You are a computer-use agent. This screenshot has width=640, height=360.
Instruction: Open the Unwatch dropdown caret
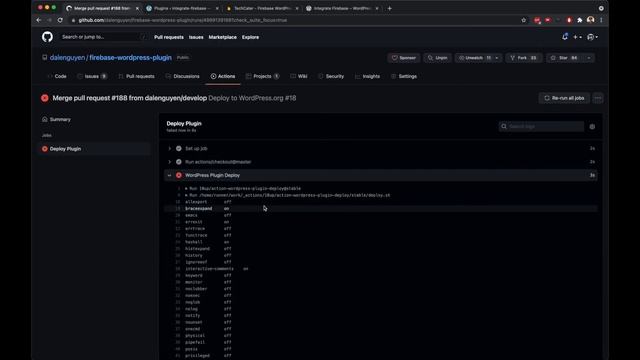point(497,58)
